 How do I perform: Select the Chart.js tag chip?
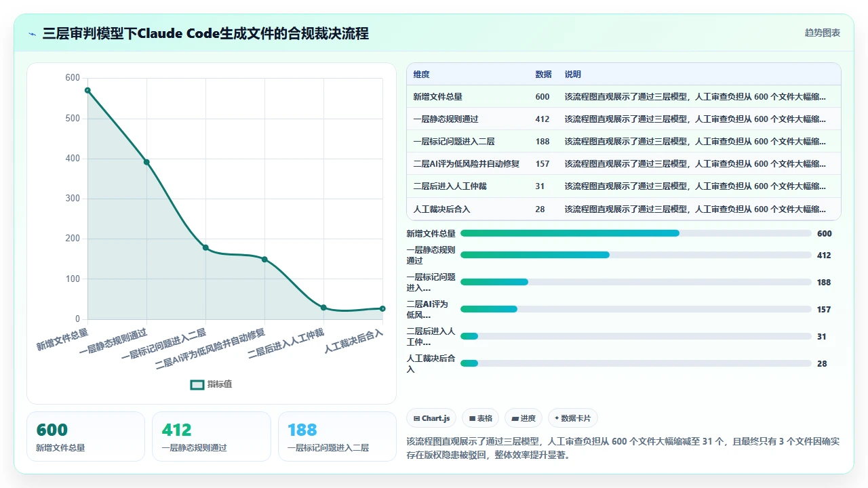pos(432,418)
